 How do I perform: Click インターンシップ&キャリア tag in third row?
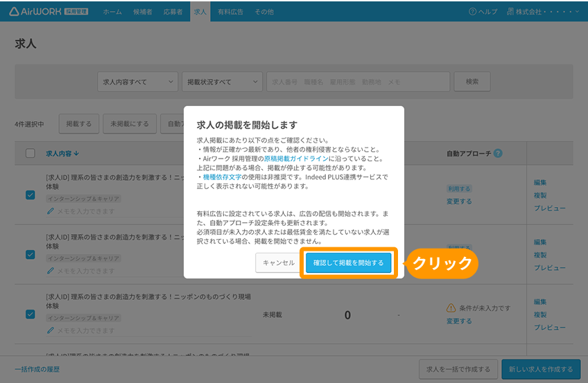(x=83, y=318)
